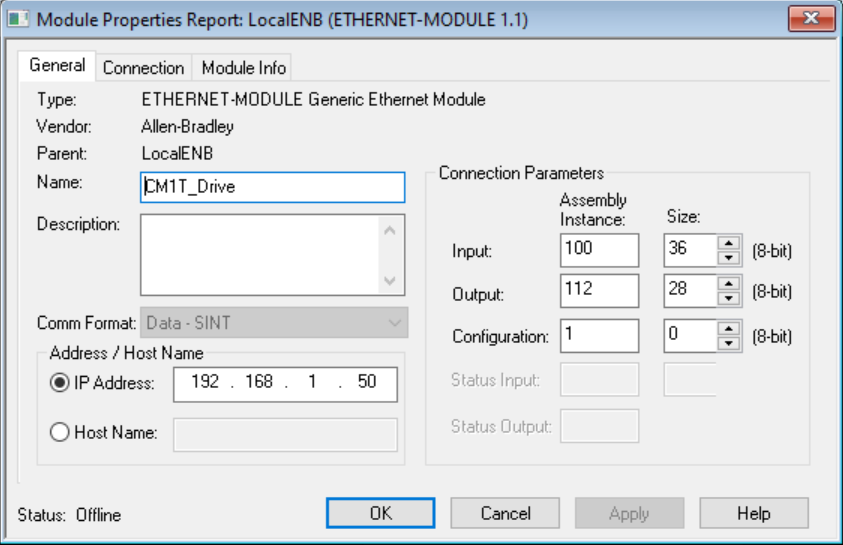The height and width of the screenshot is (545, 843).
Task: Increase the Input size value
Action: [x=729, y=243]
